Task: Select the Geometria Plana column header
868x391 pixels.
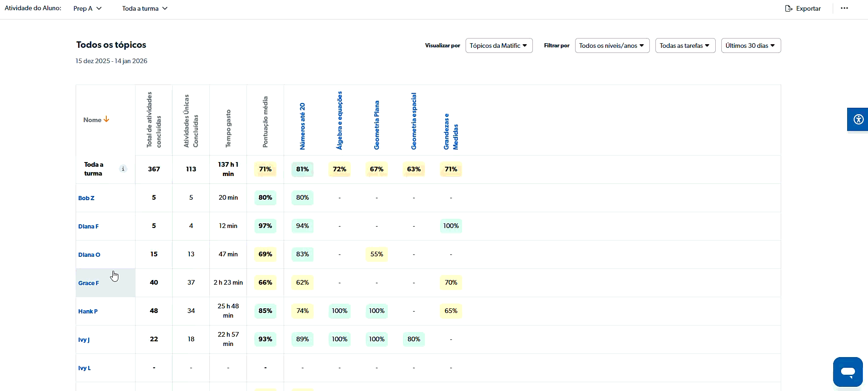Action: (377, 125)
